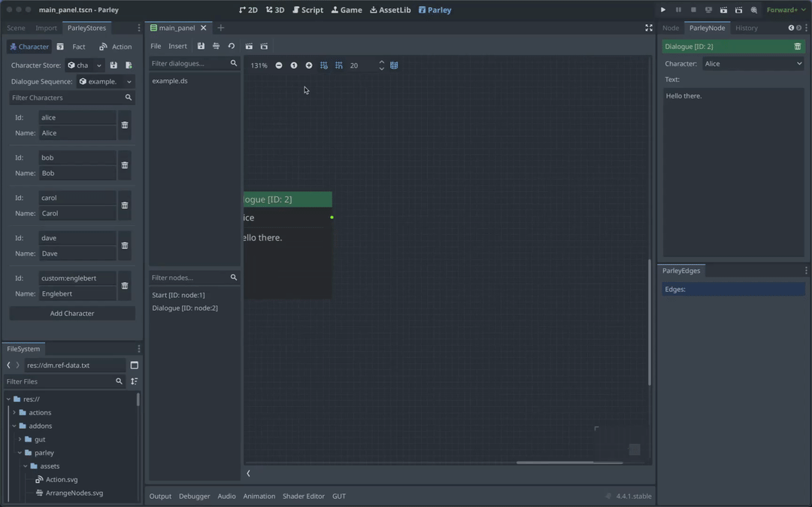The image size is (812, 507).
Task: Increase the grid step value with up arrow
Action: pyautogui.click(x=381, y=62)
